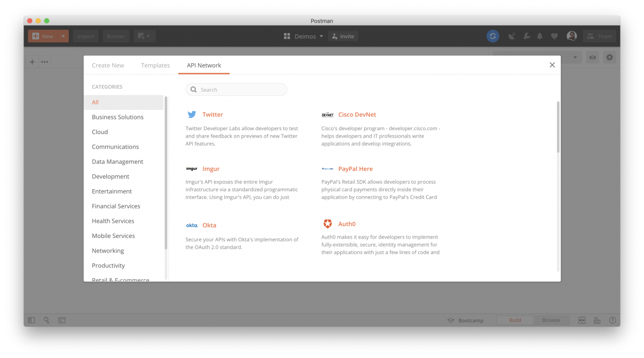
Task: Open the environment selector dropdown
Action: 537,57
